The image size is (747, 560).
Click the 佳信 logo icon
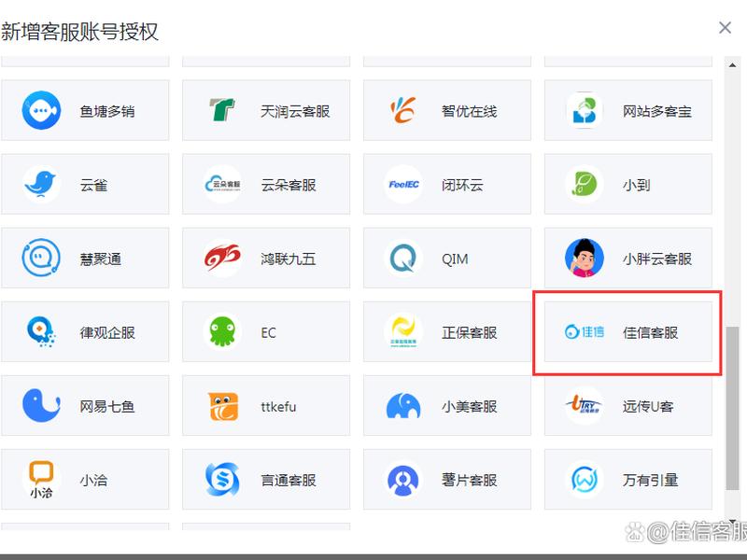coord(585,332)
